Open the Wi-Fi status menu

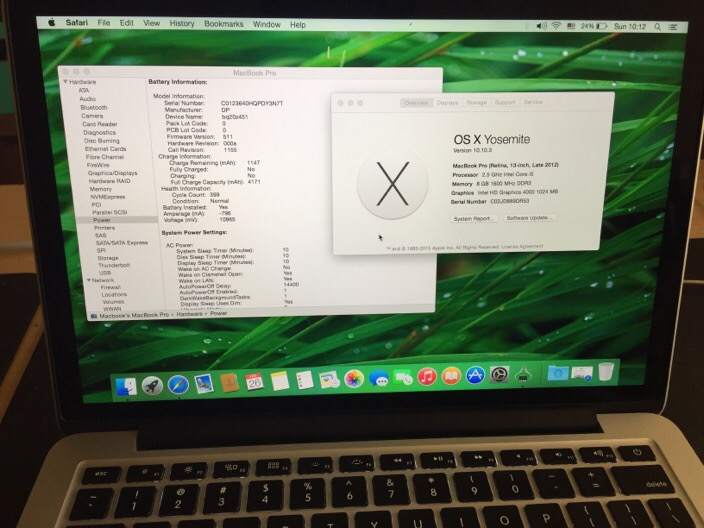[x=555, y=23]
